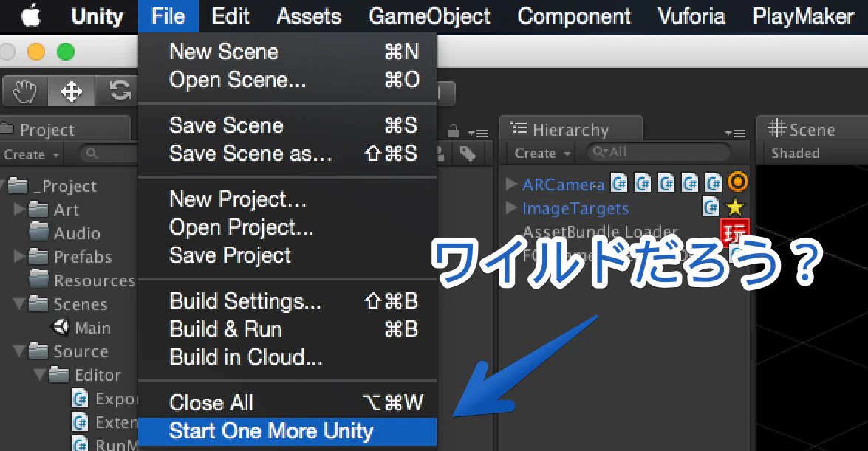Image resolution: width=868 pixels, height=451 pixels.
Task: Select ImageTargets in the Hierarchy
Action: point(575,209)
